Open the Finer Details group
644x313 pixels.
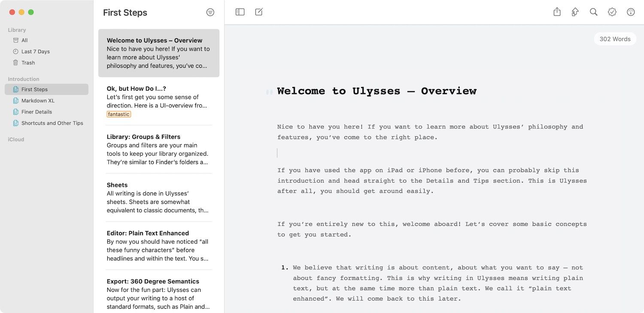36,112
